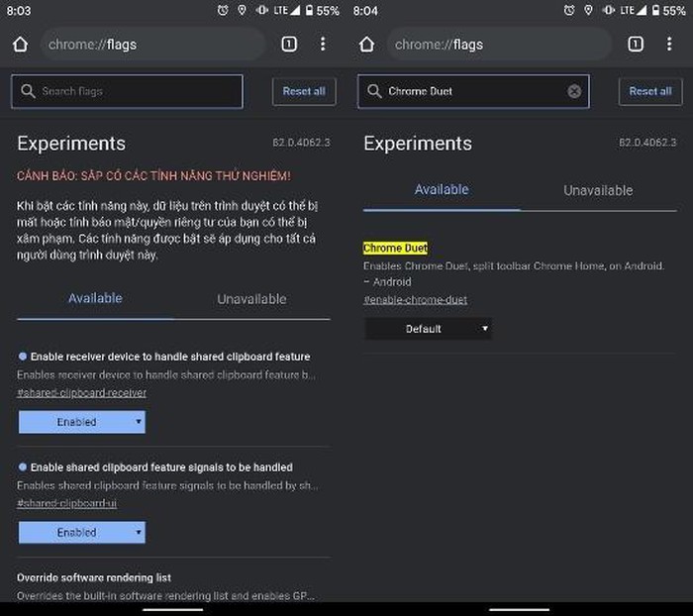The image size is (693, 616).
Task: Tap version number in right screenshot
Action: tap(647, 143)
